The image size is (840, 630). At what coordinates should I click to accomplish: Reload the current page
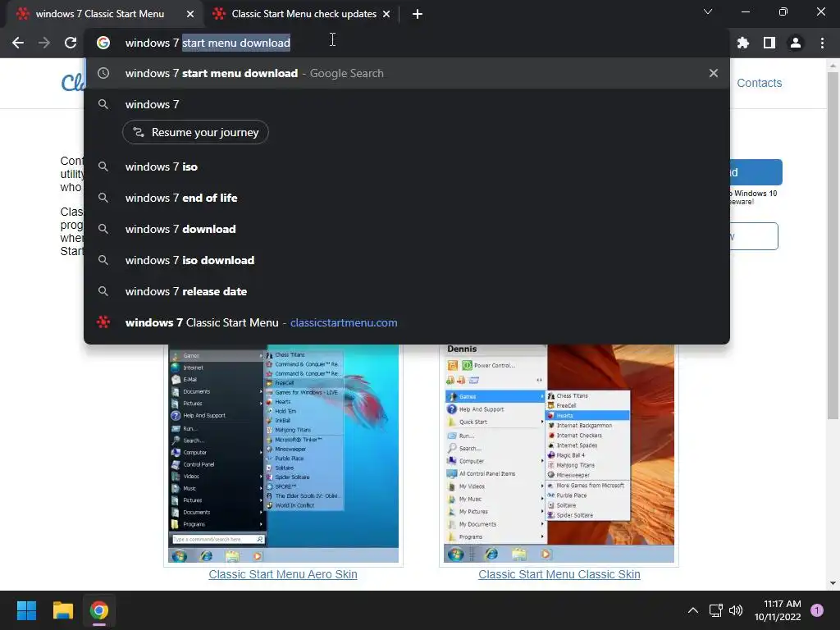pos(71,43)
